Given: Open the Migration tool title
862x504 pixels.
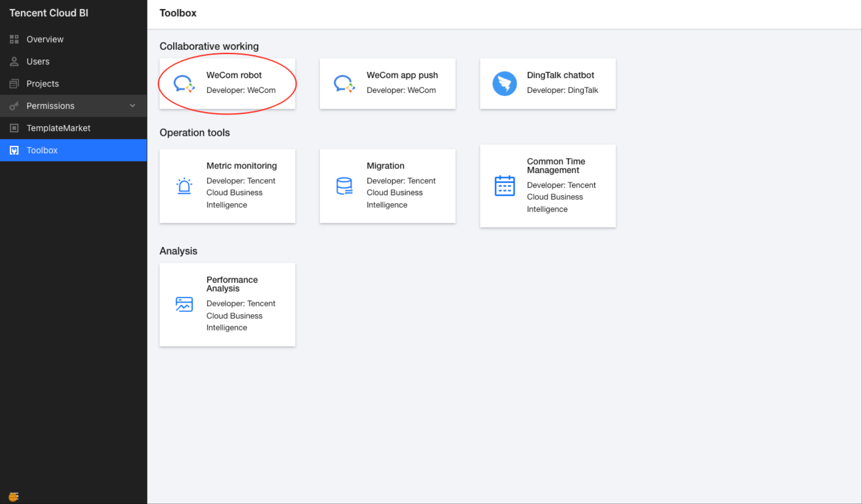Looking at the screenshot, I should tap(385, 166).
